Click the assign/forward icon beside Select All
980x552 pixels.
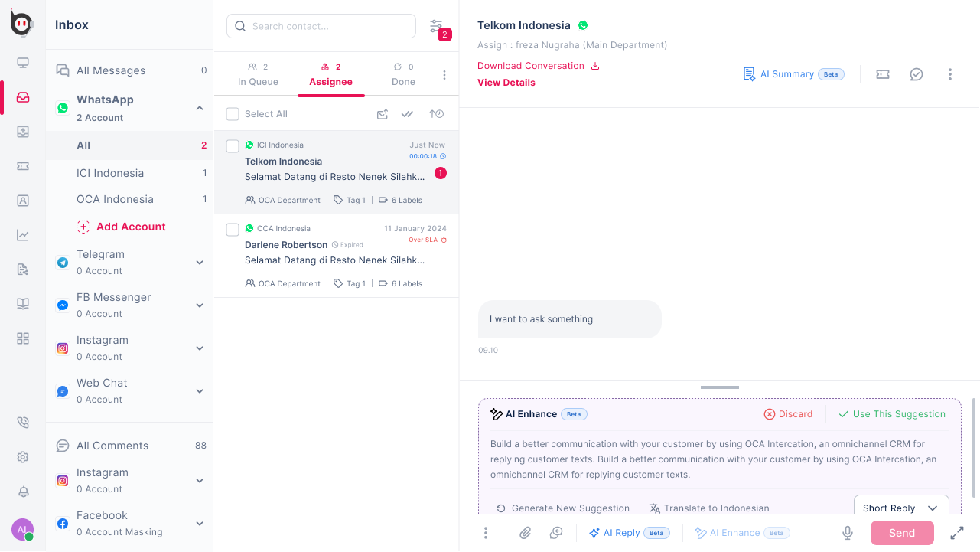pyautogui.click(x=383, y=114)
